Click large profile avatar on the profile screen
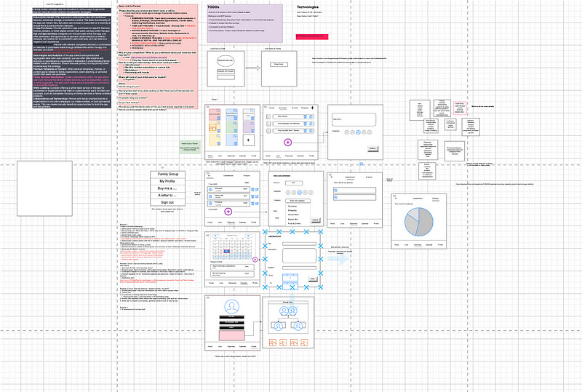582x392 pixels. (231, 308)
